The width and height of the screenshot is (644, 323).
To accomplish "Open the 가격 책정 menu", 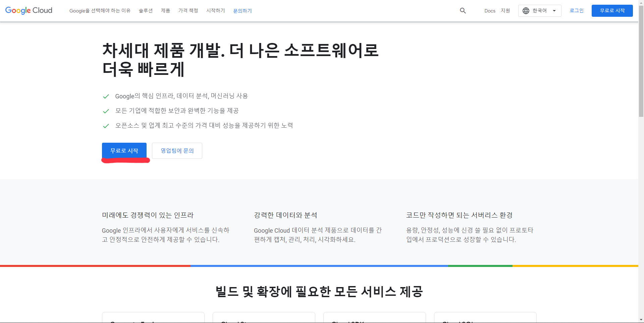I will pyautogui.click(x=188, y=11).
